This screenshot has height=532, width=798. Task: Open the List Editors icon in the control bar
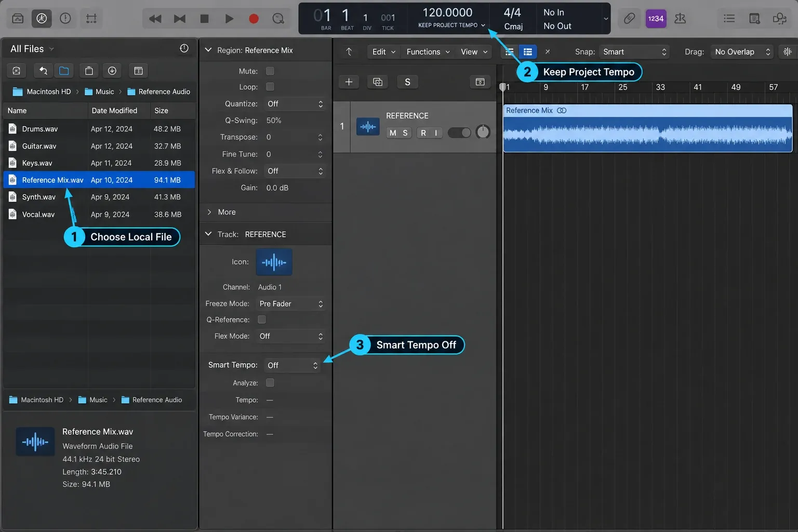pos(729,19)
